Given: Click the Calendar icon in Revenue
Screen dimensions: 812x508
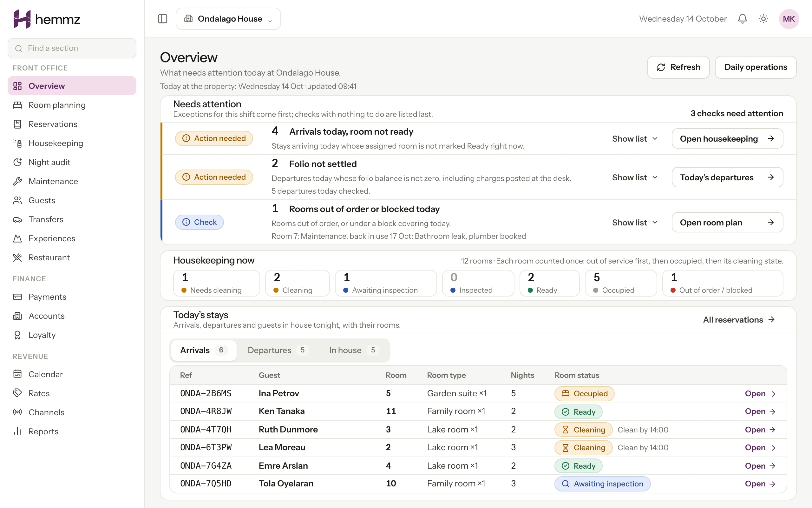Looking at the screenshot, I should (17, 374).
